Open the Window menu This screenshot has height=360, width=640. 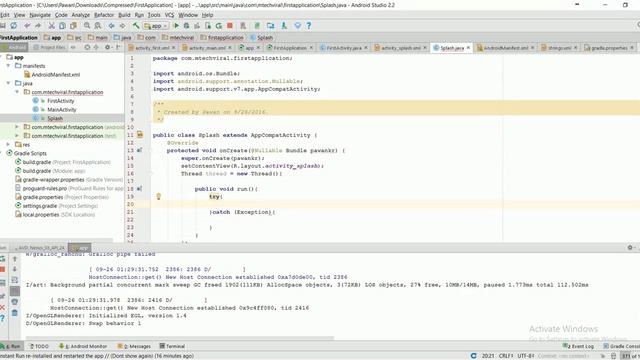(188, 15)
